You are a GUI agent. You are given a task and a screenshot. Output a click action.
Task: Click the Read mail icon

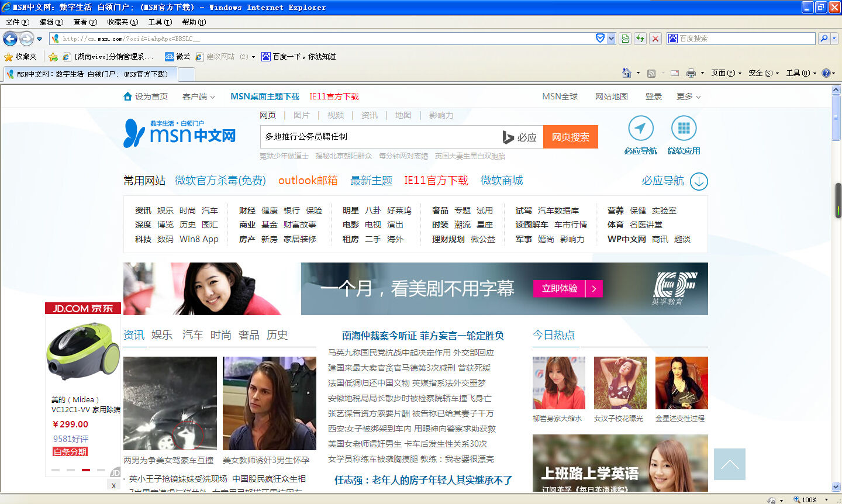click(x=674, y=73)
